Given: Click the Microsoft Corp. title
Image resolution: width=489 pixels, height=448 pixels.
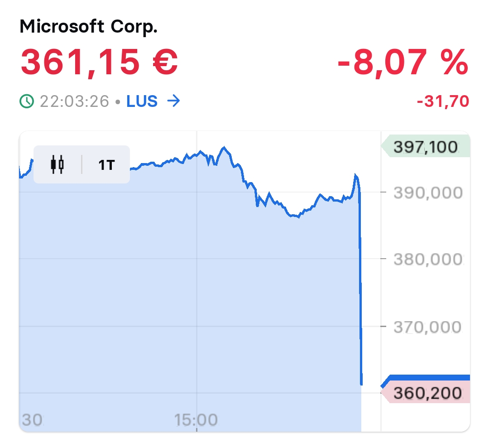Looking at the screenshot, I should point(89,27).
